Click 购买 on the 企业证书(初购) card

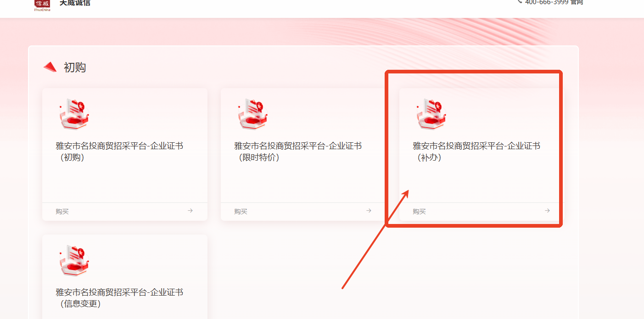pyautogui.click(x=62, y=212)
